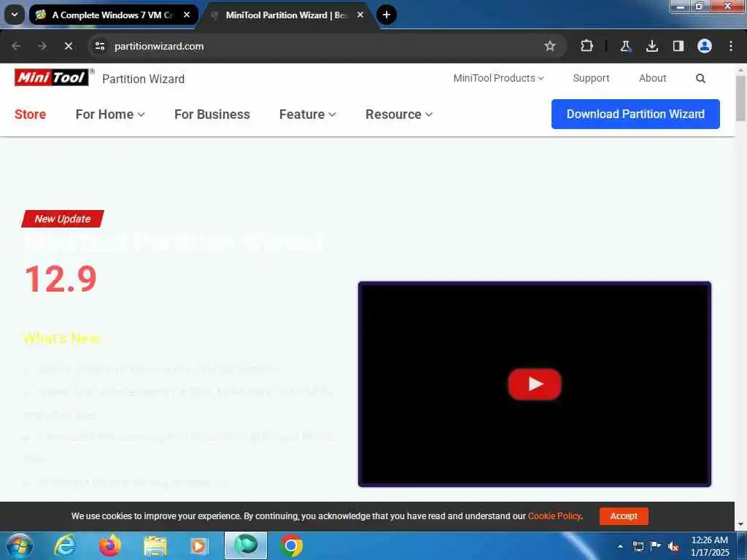
Task: Play the YouTube video
Action: 535,384
